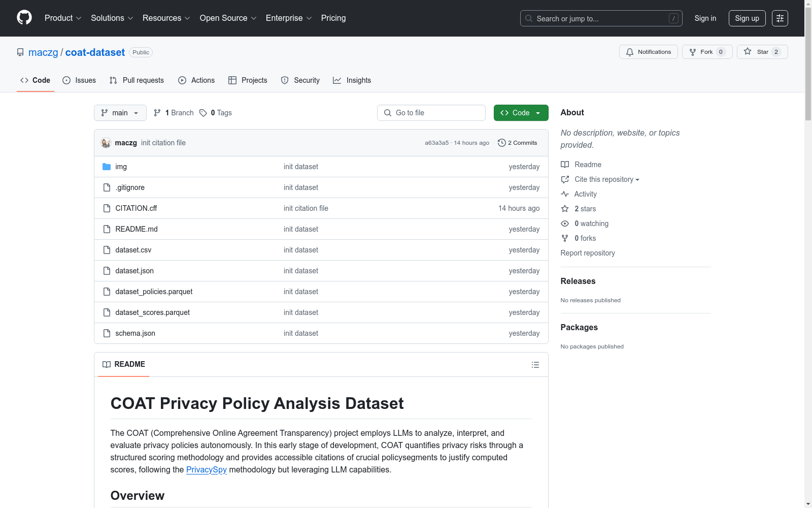This screenshot has height=508, width=812.
Task: Open the dataset_policies.parquet file
Action: pos(154,292)
